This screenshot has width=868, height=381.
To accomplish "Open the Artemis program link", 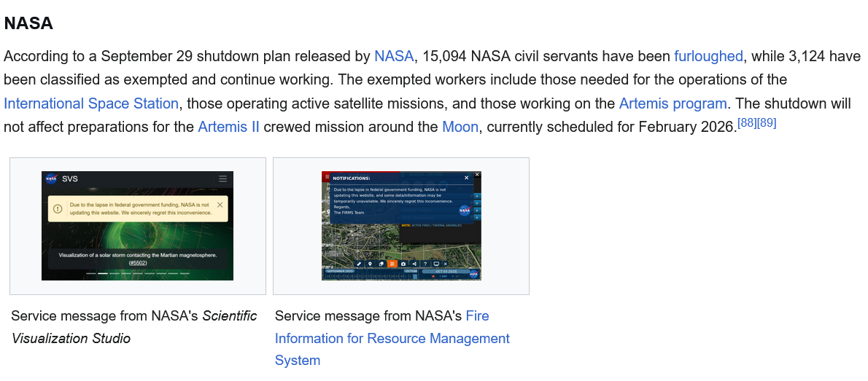I will click(673, 103).
